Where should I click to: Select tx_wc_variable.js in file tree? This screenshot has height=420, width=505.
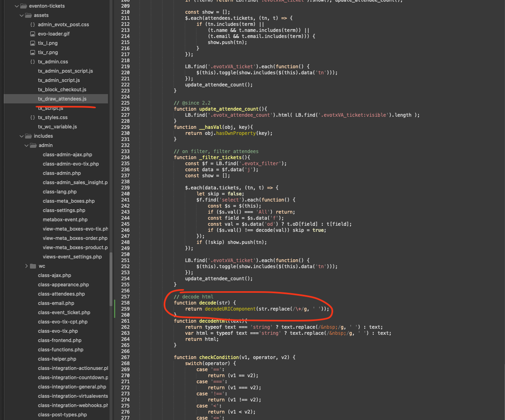tap(57, 127)
